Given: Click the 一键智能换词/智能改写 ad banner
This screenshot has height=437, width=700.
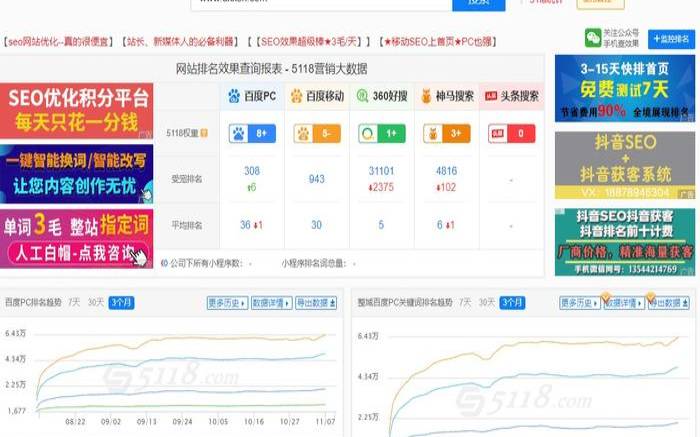Looking at the screenshot, I should coord(76,174).
